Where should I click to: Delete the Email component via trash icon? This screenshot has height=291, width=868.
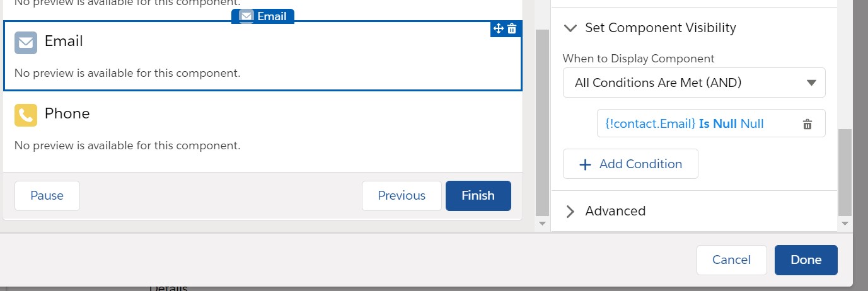coord(512,29)
